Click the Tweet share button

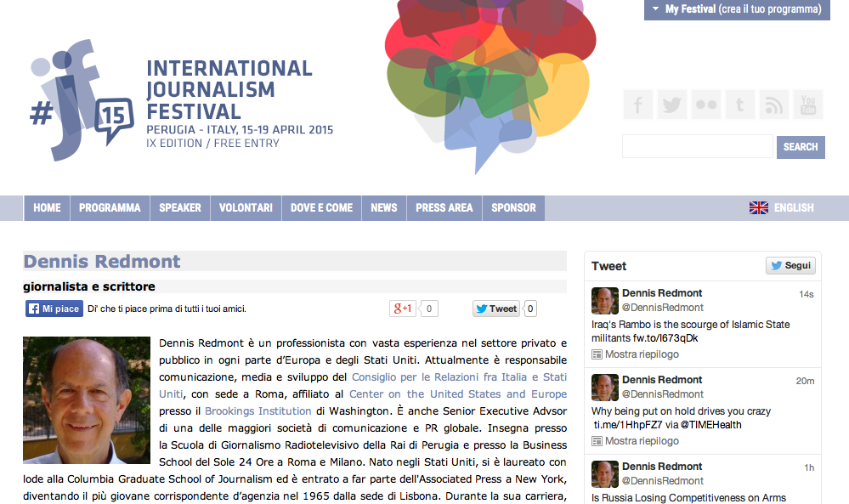(x=496, y=309)
